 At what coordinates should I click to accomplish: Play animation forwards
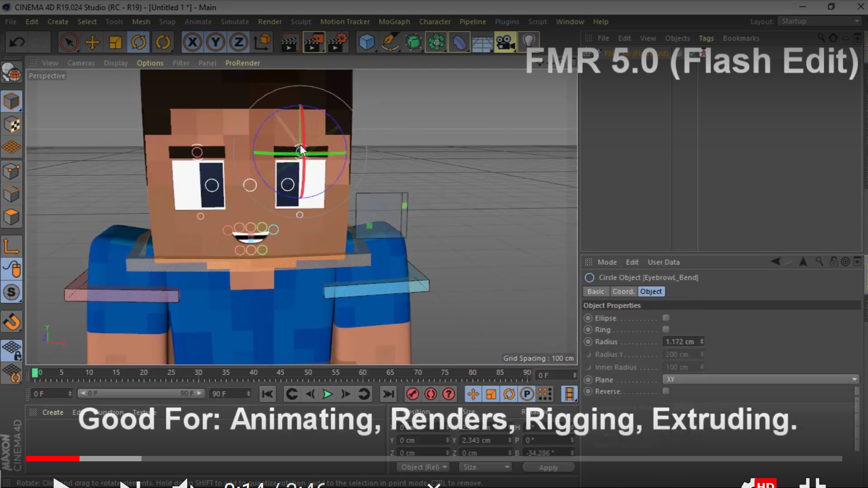point(327,394)
